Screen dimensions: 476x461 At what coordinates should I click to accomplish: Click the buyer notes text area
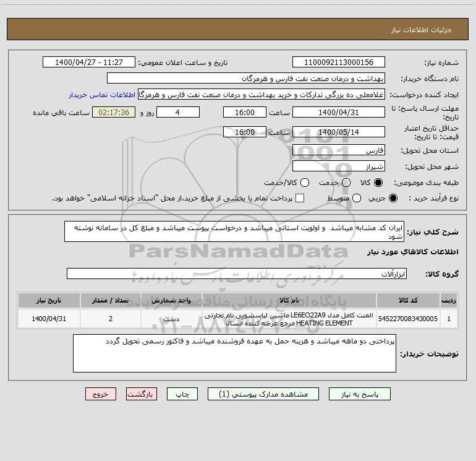[234, 353]
